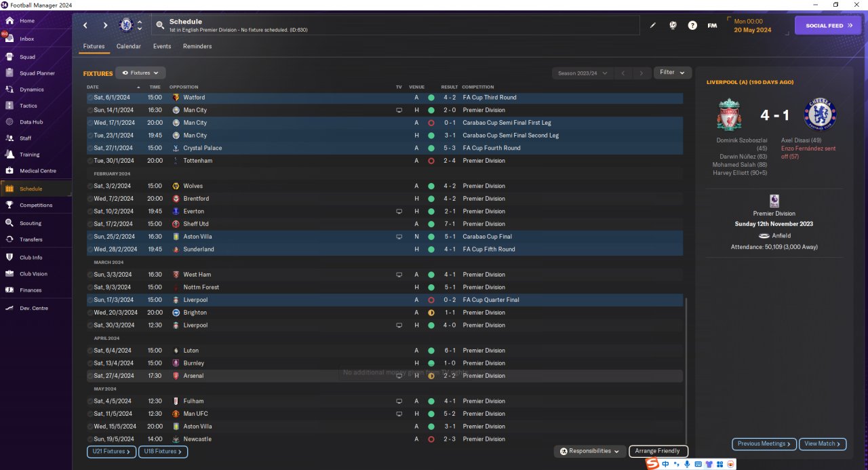The image size is (868, 470).
Task: Open club switcher arrows beside Chelsea badge
Action: click(x=140, y=26)
